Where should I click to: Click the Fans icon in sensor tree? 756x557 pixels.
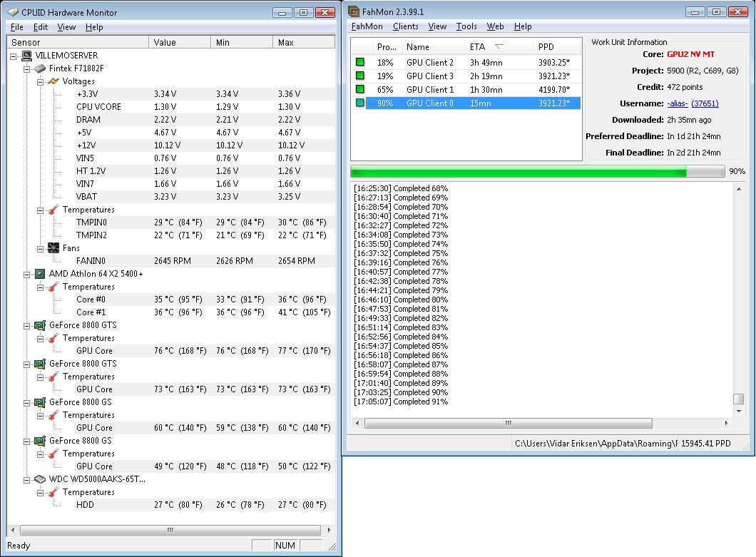point(53,248)
